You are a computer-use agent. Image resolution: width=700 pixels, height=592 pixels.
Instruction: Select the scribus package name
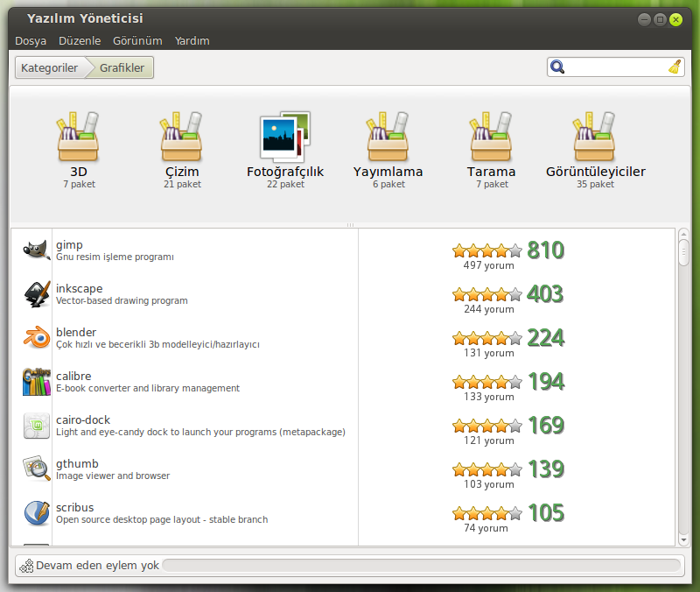pyautogui.click(x=74, y=508)
